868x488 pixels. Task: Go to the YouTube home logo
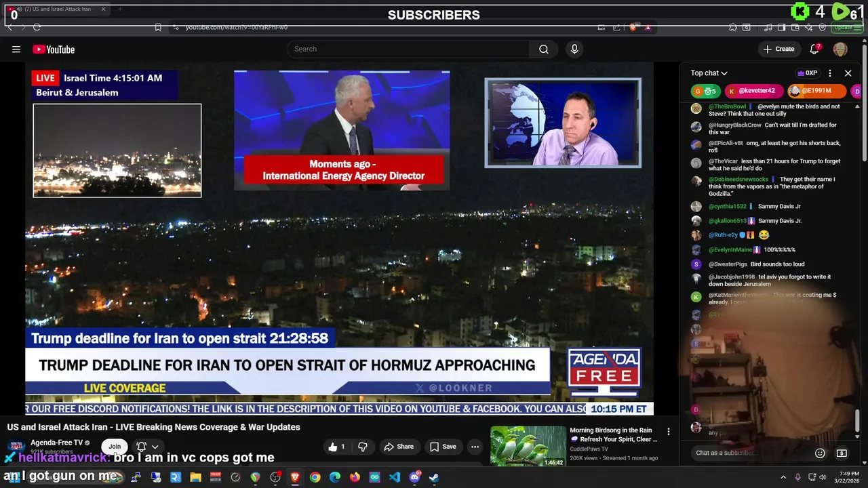[x=54, y=49]
